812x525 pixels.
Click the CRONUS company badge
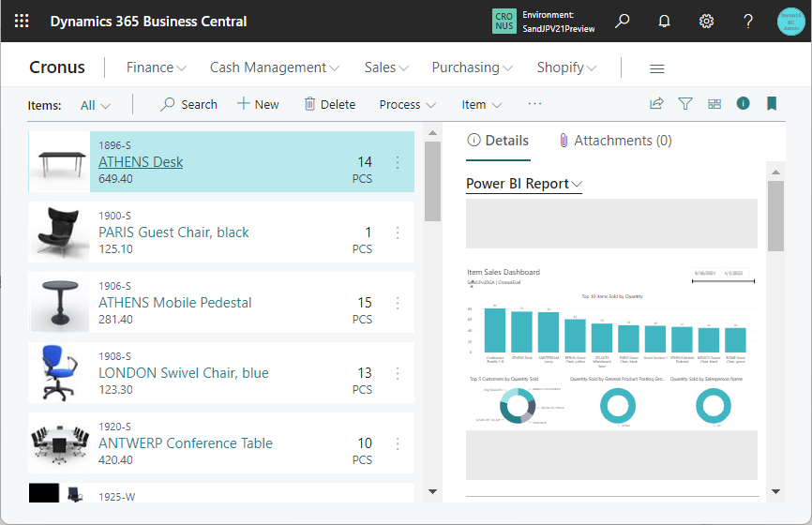(504, 22)
